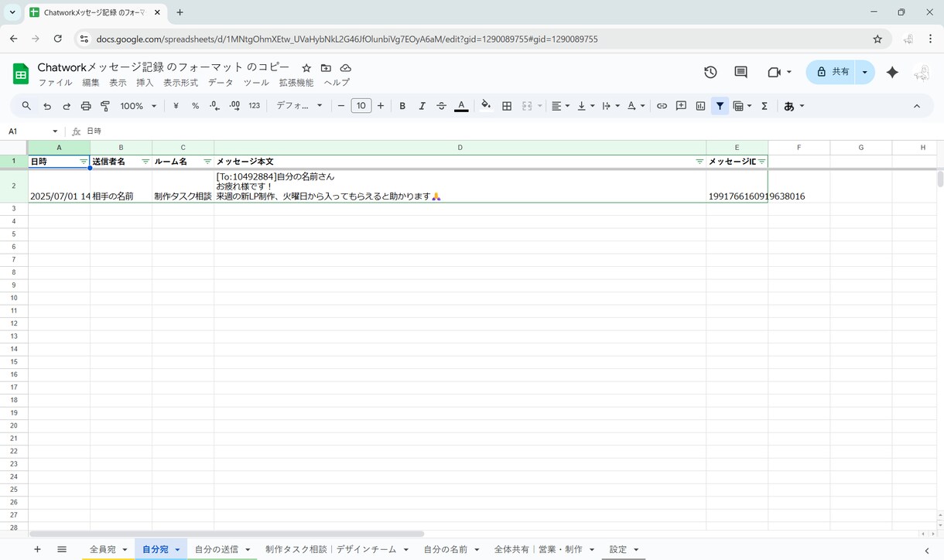Toggle italic formatting

click(x=422, y=106)
